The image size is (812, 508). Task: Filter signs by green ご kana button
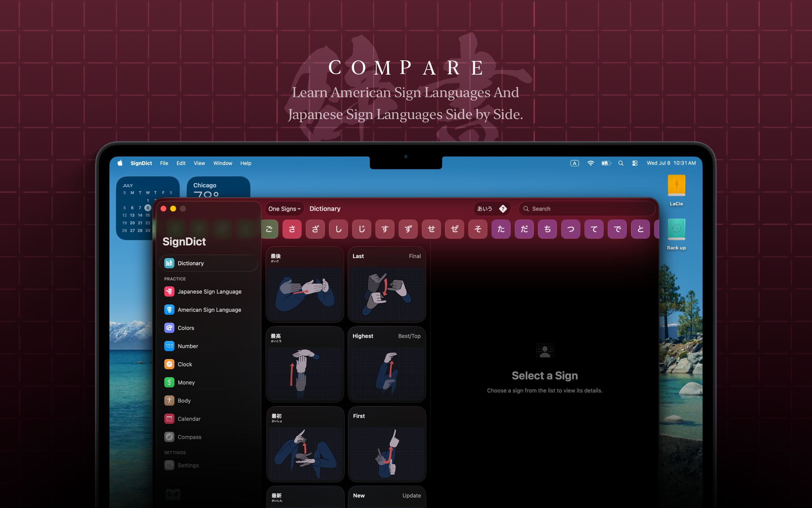(x=270, y=229)
